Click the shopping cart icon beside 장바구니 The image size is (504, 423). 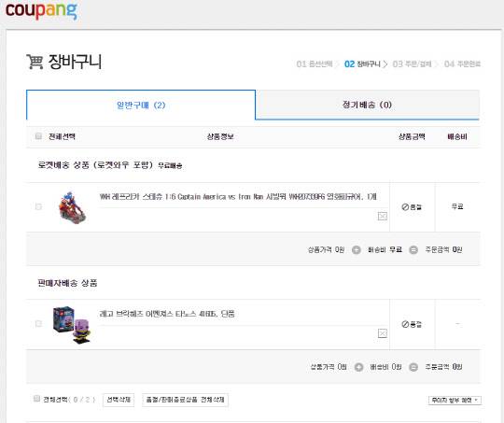click(x=35, y=62)
